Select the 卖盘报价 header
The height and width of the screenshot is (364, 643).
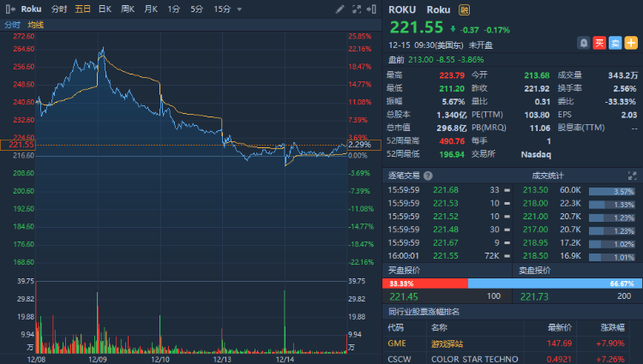(535, 271)
